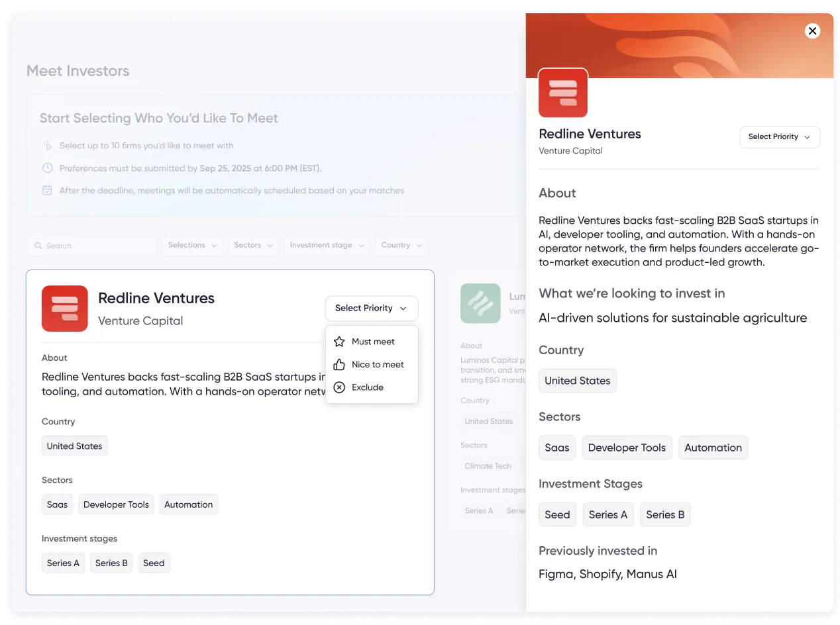Click United States tag on Redline card
840x625 pixels.
[74, 446]
